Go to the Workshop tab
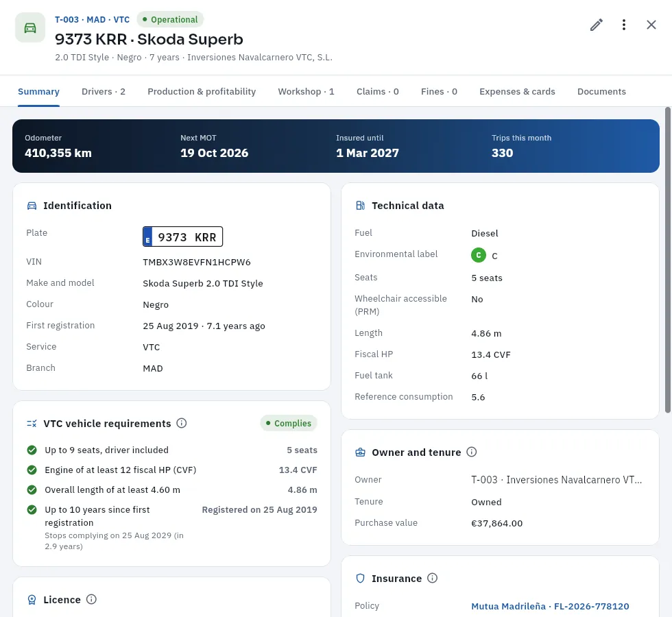The width and height of the screenshot is (672, 617). [306, 92]
